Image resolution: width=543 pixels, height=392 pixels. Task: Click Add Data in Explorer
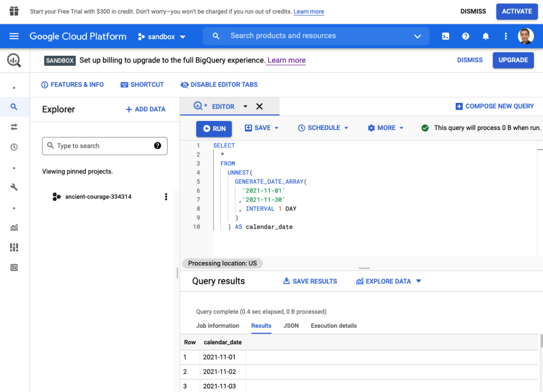145,109
